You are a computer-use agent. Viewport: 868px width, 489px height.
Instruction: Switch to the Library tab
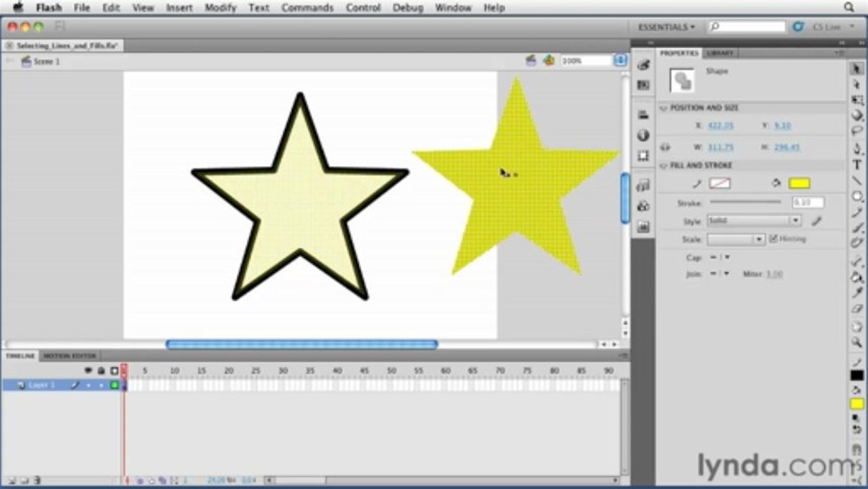[x=719, y=53]
